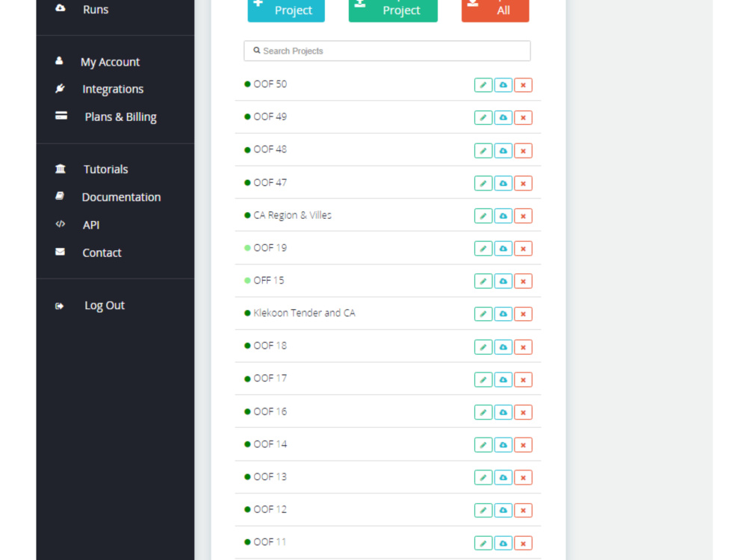Delete CA Region & Villes project
The width and height of the screenshot is (747, 560).
tap(523, 217)
